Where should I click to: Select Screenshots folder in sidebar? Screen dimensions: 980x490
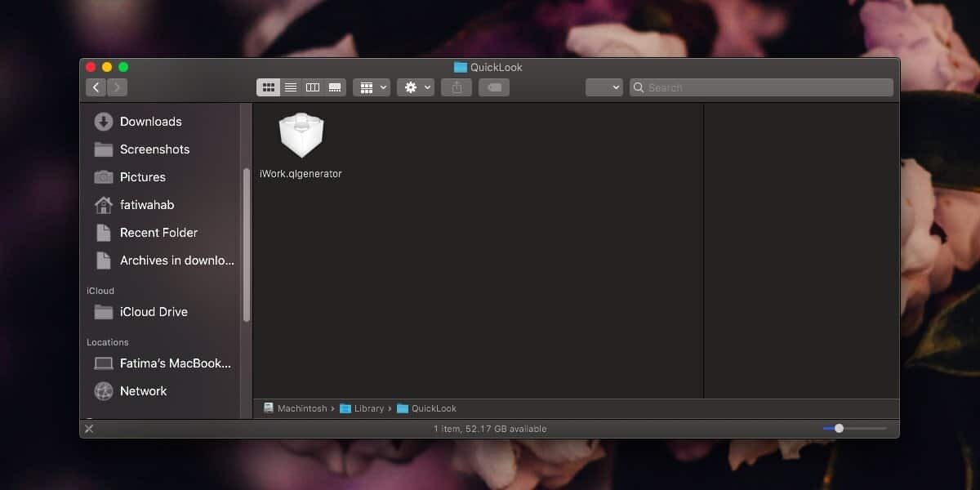(x=154, y=149)
